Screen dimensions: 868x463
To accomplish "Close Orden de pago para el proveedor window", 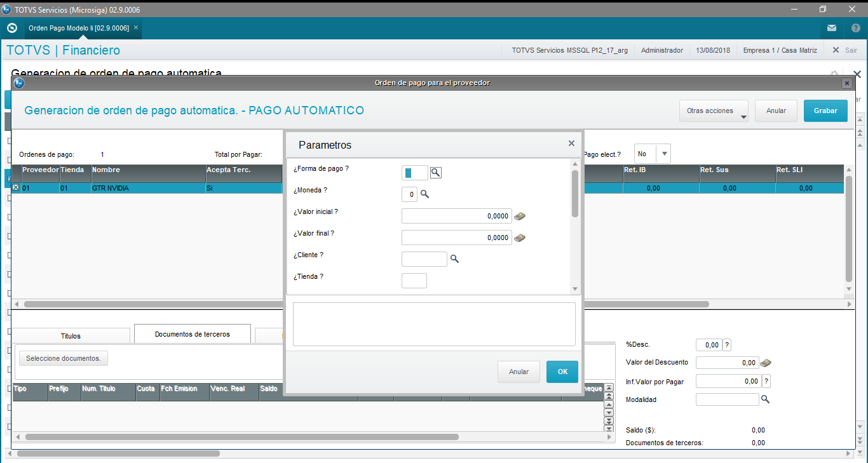I will click(x=846, y=83).
